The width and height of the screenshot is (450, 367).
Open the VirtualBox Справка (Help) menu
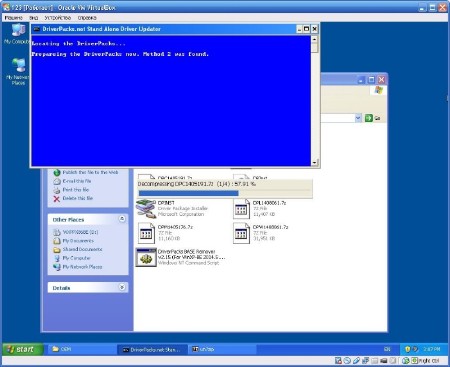(x=87, y=18)
